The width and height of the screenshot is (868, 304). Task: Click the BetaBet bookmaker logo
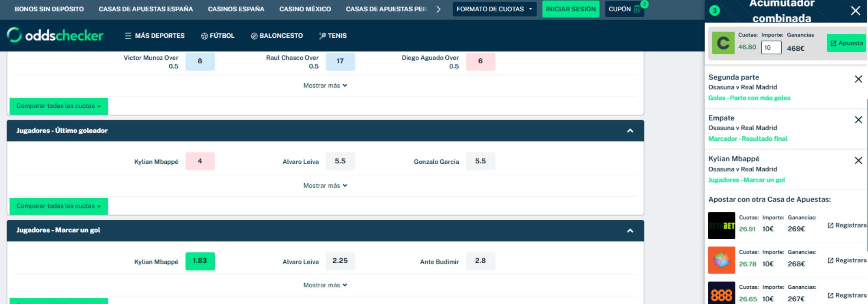click(x=721, y=225)
